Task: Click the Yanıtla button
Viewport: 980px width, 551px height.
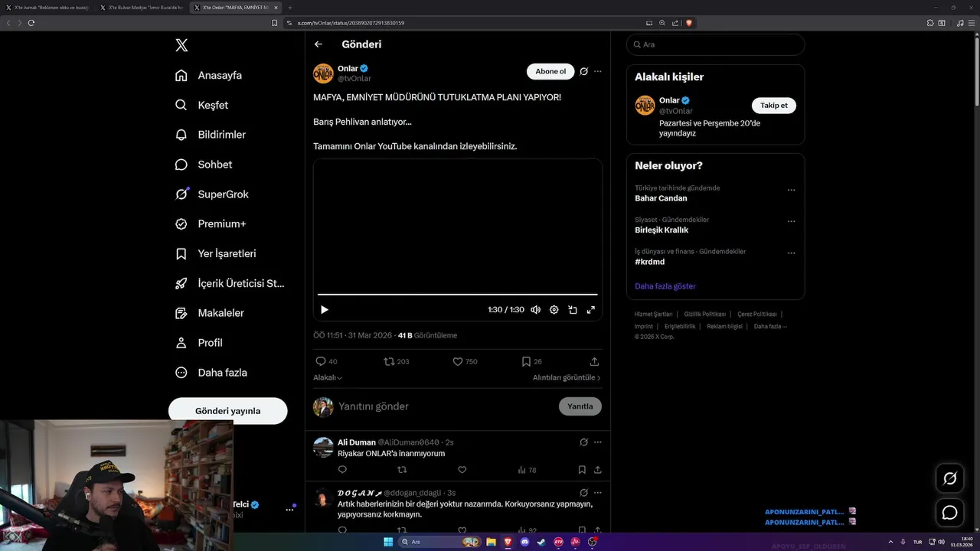Action: click(580, 406)
